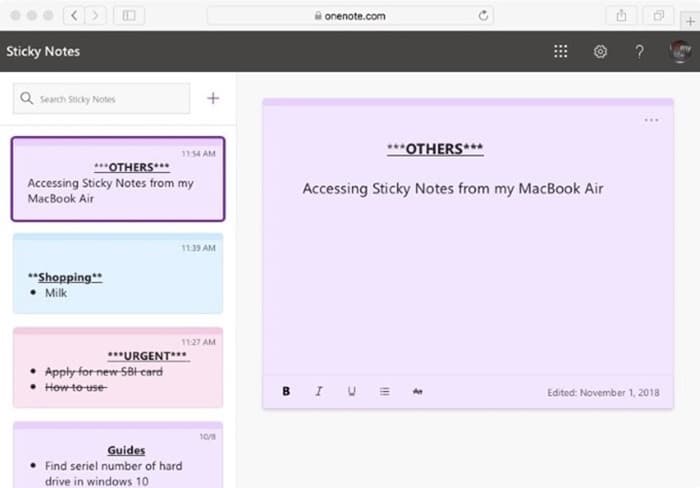This screenshot has width=700, height=488.
Task: Toggle bold formatting in note toolbar
Action: click(x=286, y=392)
